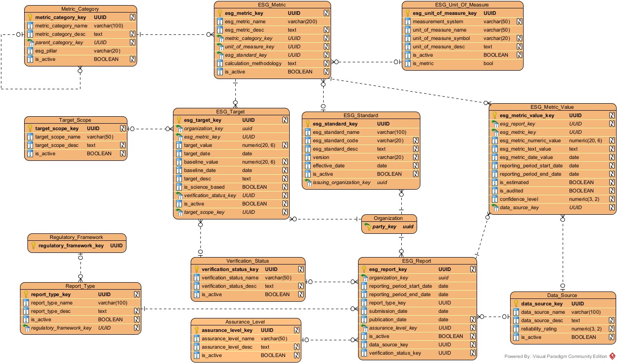The width and height of the screenshot is (618, 364).
Task: Click the primary key icon beside metric_category_key
Action: click(30, 17)
